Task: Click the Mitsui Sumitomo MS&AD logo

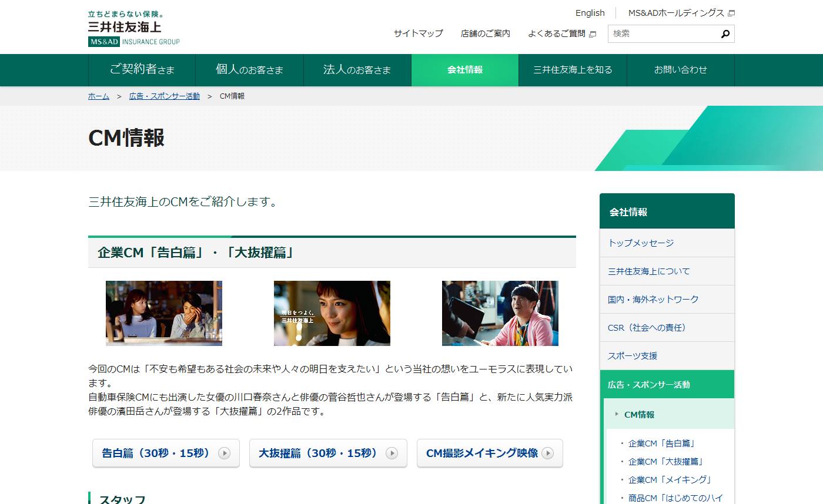Action: click(134, 28)
